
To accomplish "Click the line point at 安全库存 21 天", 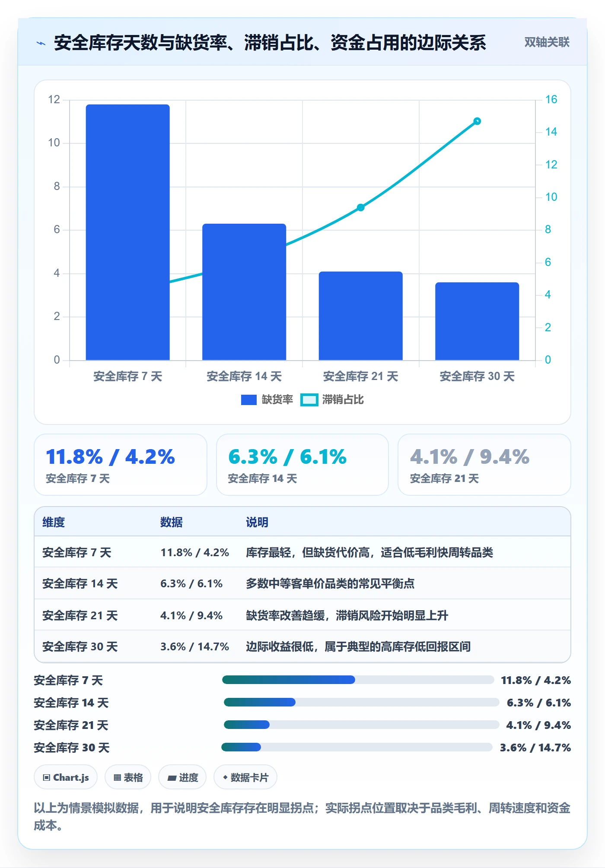I will pyautogui.click(x=360, y=208).
